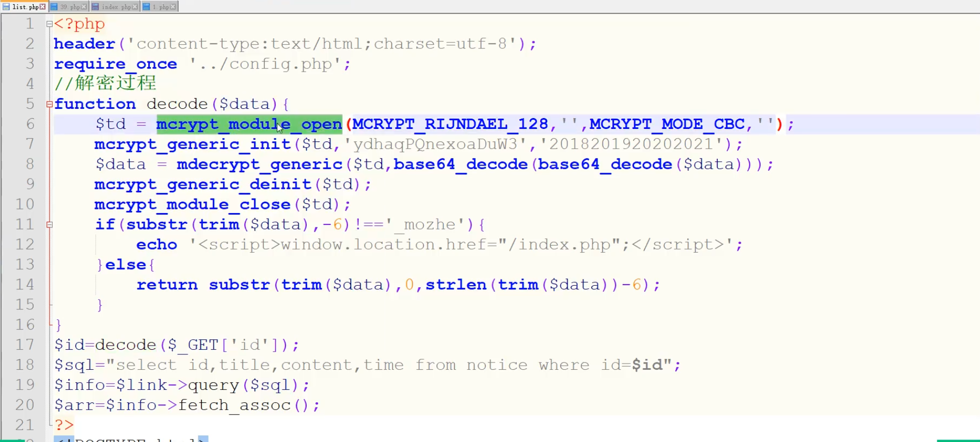Click the save icon on list.php tab
Viewport: 980px width, 442px height.
coord(6,7)
